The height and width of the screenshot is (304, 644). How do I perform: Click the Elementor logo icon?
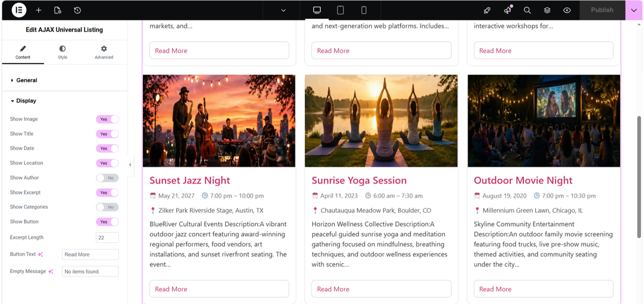pyautogui.click(x=19, y=10)
